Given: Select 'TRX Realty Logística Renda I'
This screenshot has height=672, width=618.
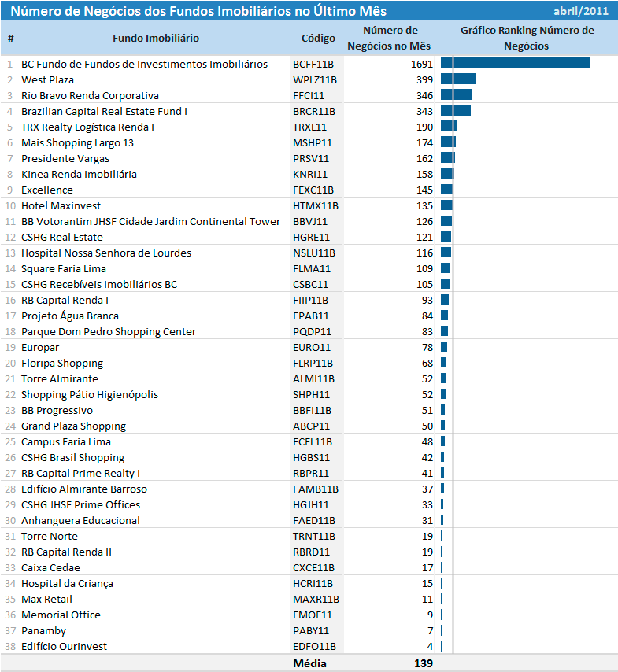Looking at the screenshot, I should [87, 127].
